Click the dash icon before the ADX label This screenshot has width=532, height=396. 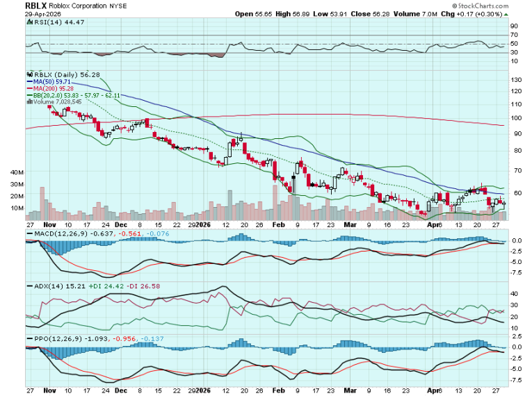point(29,286)
